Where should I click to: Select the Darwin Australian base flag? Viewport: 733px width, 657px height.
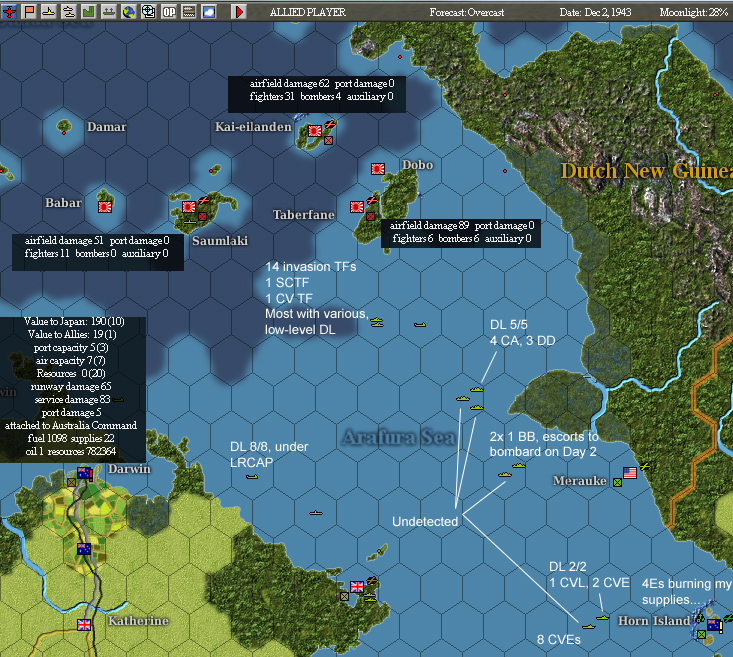coord(85,473)
